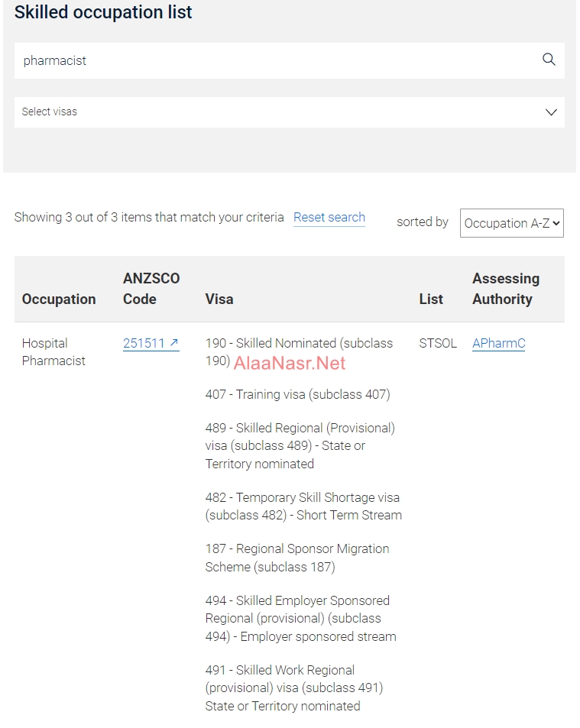This screenshot has width=580, height=728.
Task: Click the 407 Training visa entry
Action: 297,394
